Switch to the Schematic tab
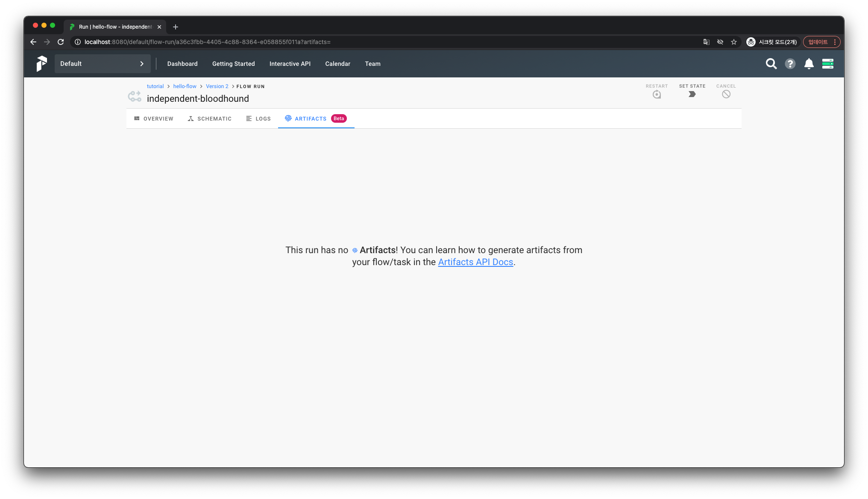Image resolution: width=868 pixels, height=499 pixels. (x=210, y=119)
